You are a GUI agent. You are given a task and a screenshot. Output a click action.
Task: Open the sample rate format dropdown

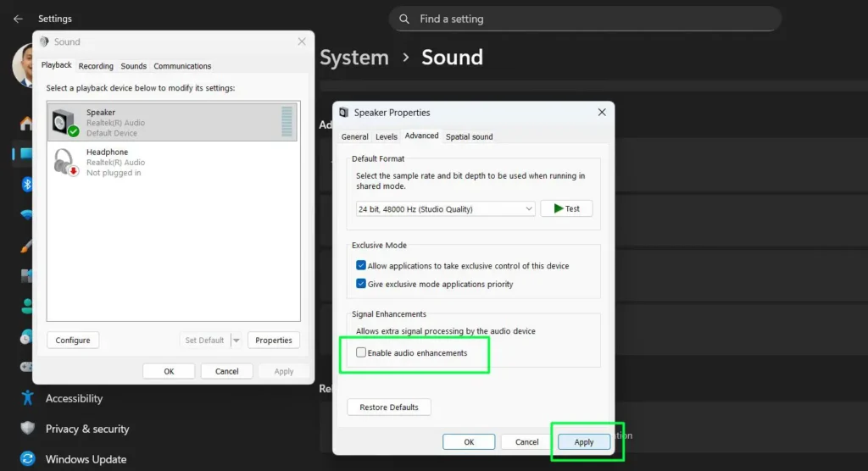(445, 208)
